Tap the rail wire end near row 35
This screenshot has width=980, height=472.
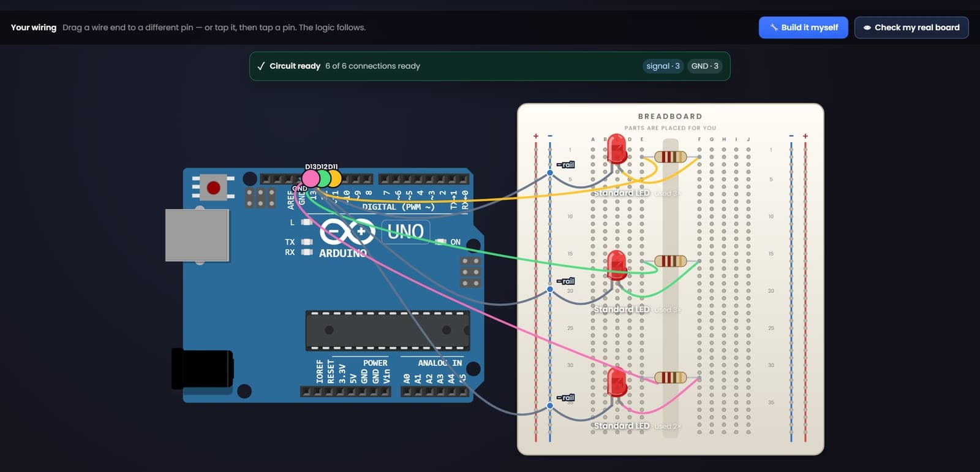coord(550,406)
